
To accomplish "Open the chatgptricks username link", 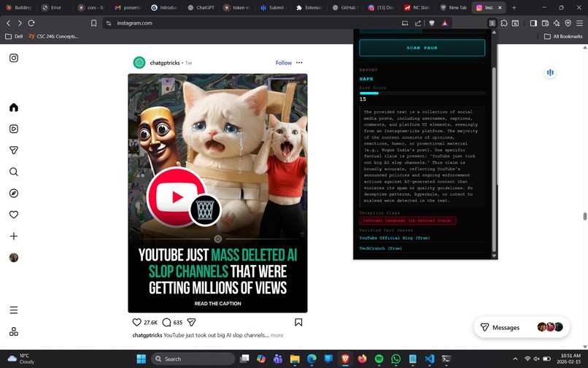I will point(165,63).
